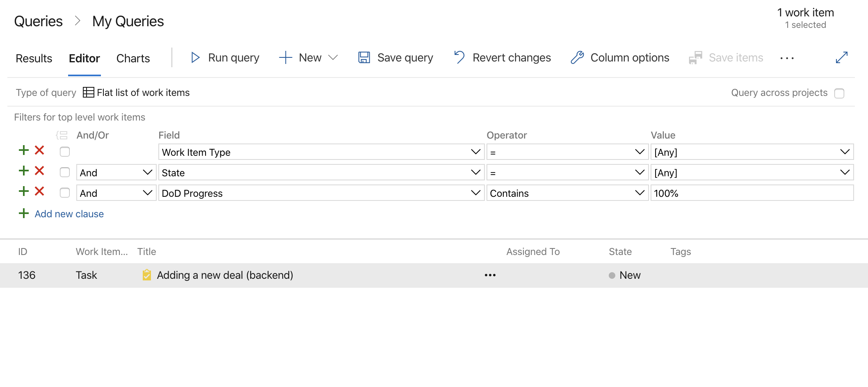This screenshot has height=387, width=868.
Task: Open the State field dropdown
Action: pos(475,172)
